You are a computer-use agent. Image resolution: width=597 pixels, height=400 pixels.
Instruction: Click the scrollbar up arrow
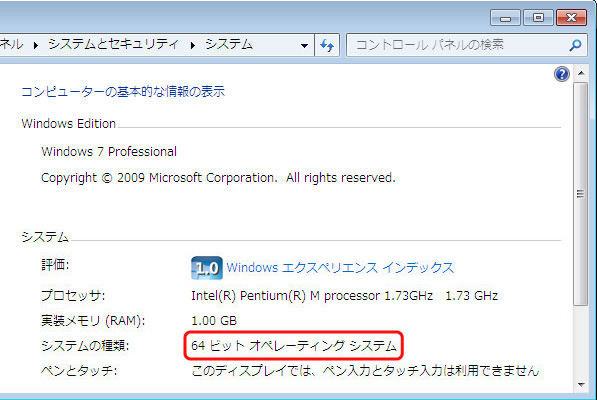coord(581,73)
